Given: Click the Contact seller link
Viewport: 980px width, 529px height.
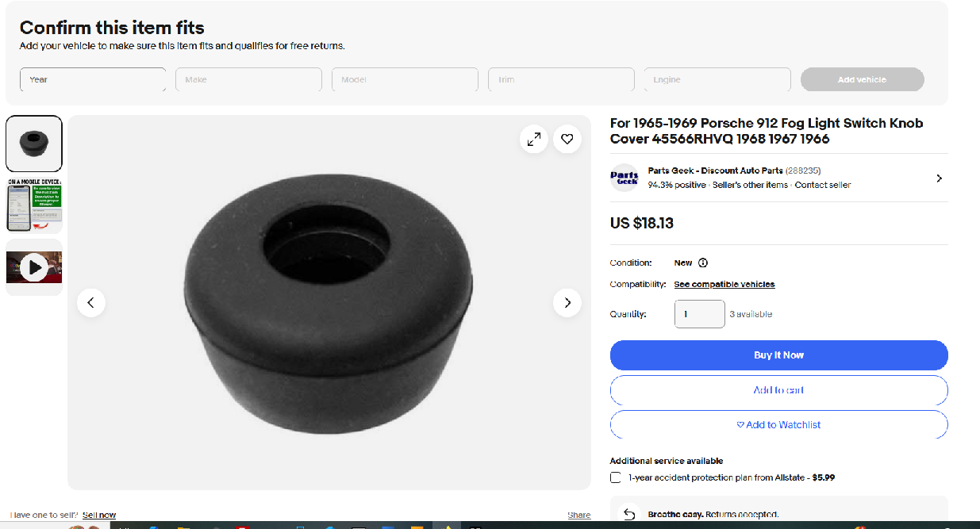Looking at the screenshot, I should coord(823,185).
